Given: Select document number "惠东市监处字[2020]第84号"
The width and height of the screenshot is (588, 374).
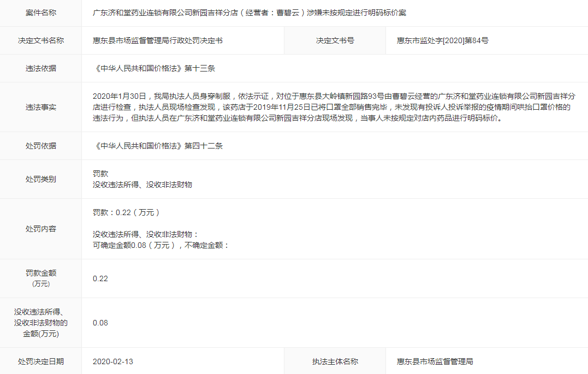Looking at the screenshot, I should 442,40.
